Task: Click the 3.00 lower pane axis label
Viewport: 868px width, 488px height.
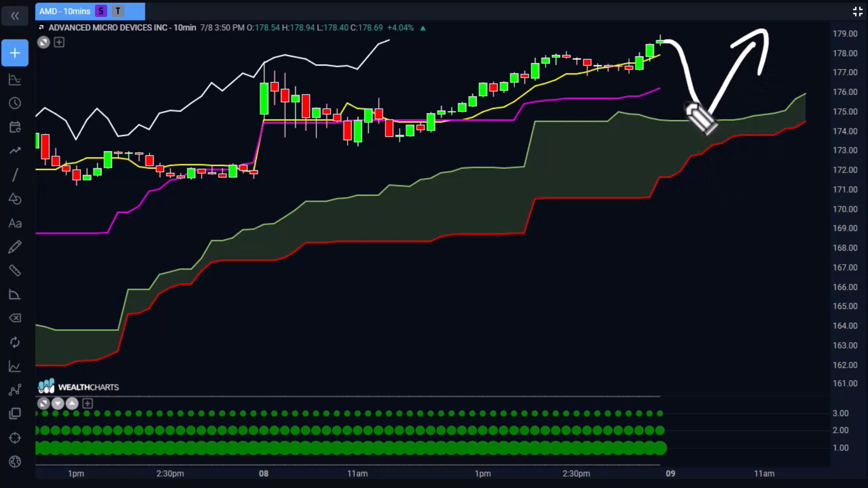Action: point(840,413)
